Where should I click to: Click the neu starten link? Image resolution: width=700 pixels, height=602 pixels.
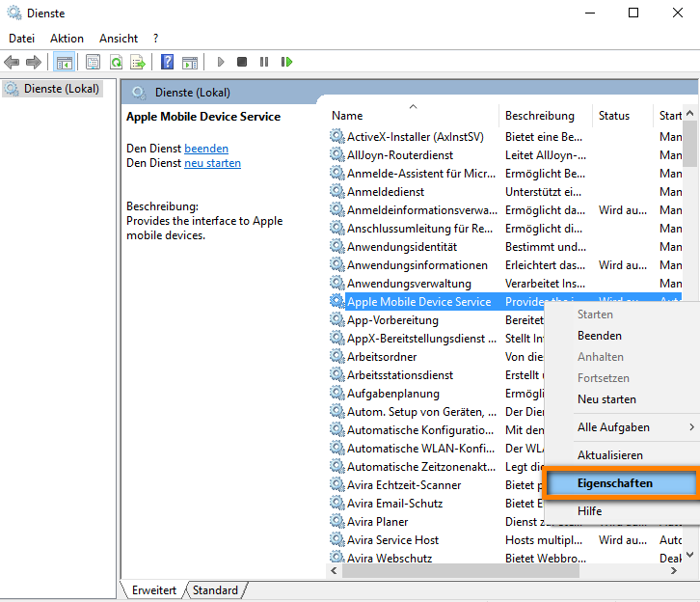(212, 163)
